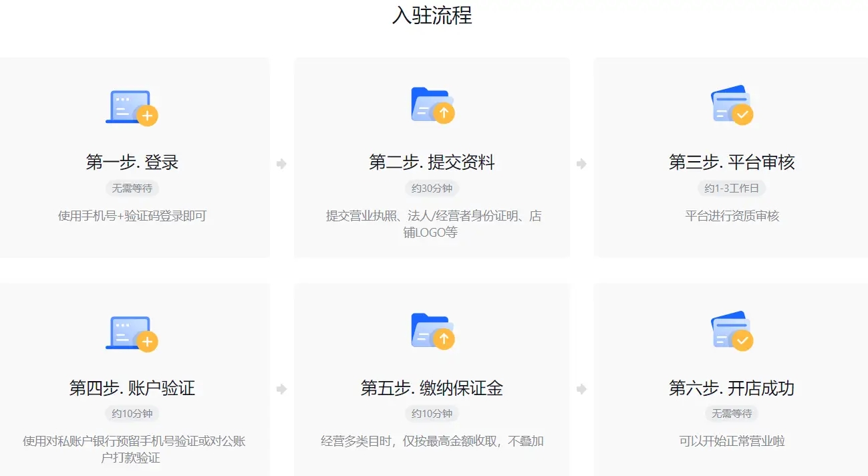Click the arrow between 缴纳保证金 and 开店成功 cards
Image resolution: width=868 pixels, height=476 pixels.
(x=581, y=389)
